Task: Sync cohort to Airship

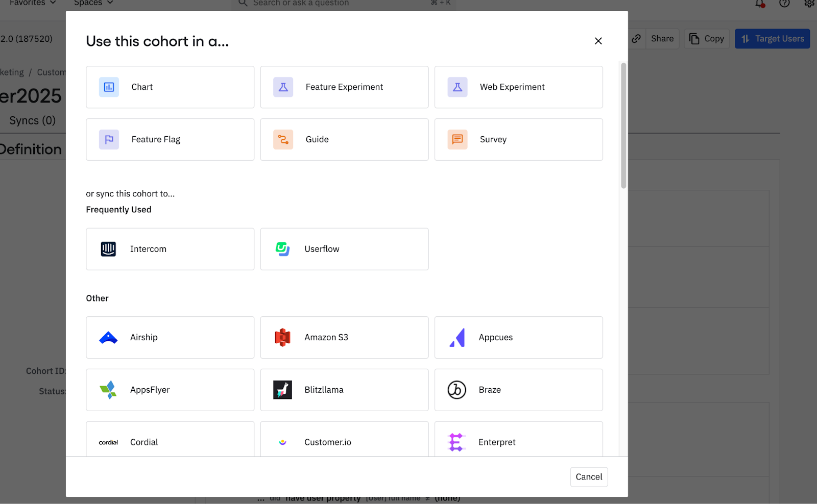Action: pyautogui.click(x=170, y=338)
